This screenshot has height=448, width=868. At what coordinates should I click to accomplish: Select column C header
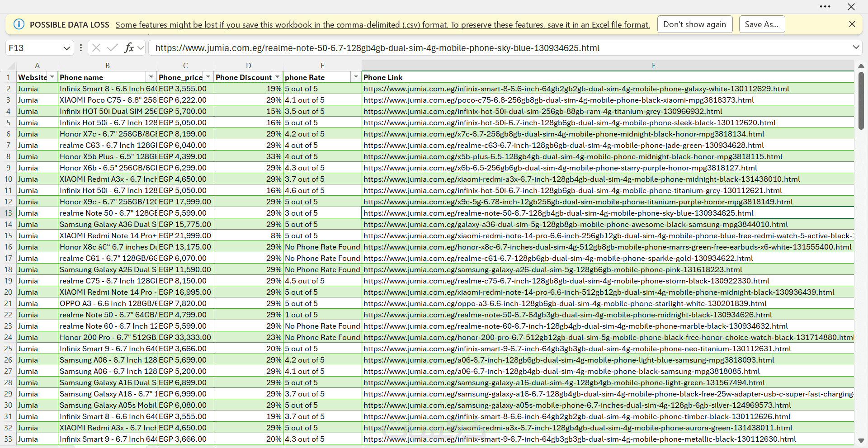click(x=185, y=66)
